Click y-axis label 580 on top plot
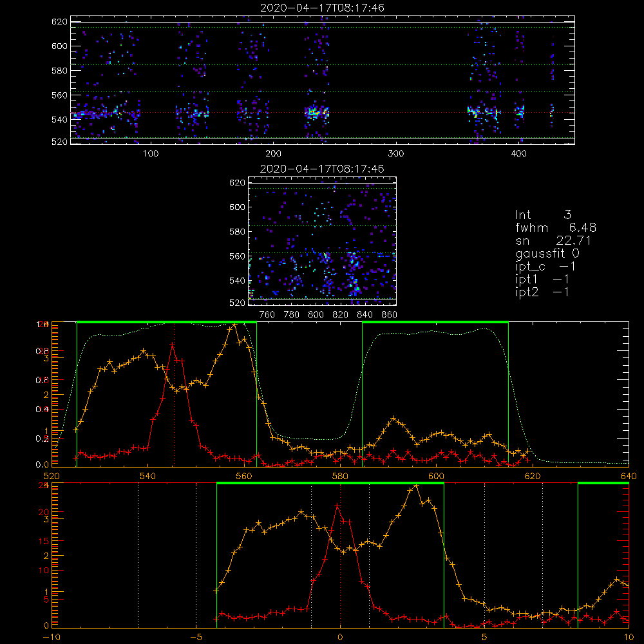The image size is (644, 644). tap(59, 71)
